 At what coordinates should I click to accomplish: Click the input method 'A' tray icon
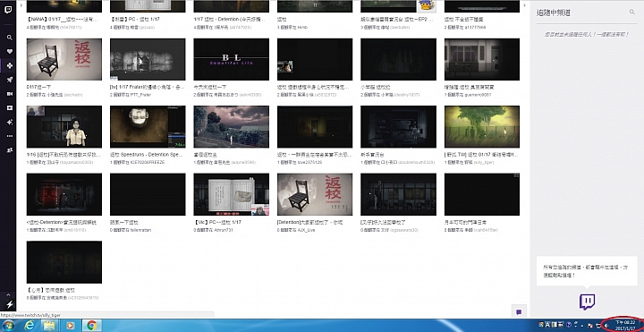(x=547, y=325)
